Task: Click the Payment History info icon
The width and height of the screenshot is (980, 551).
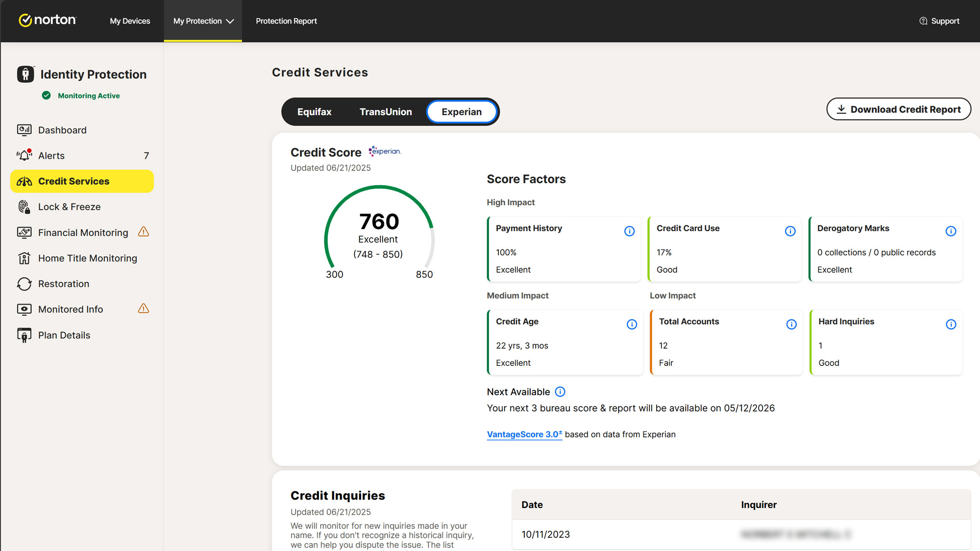Action: point(629,231)
